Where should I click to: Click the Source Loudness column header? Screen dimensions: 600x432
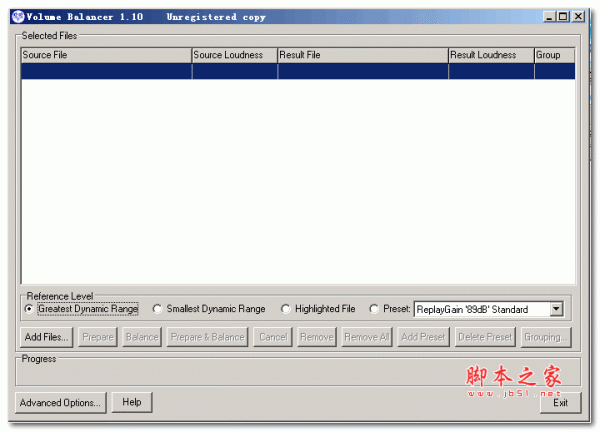[x=235, y=55]
